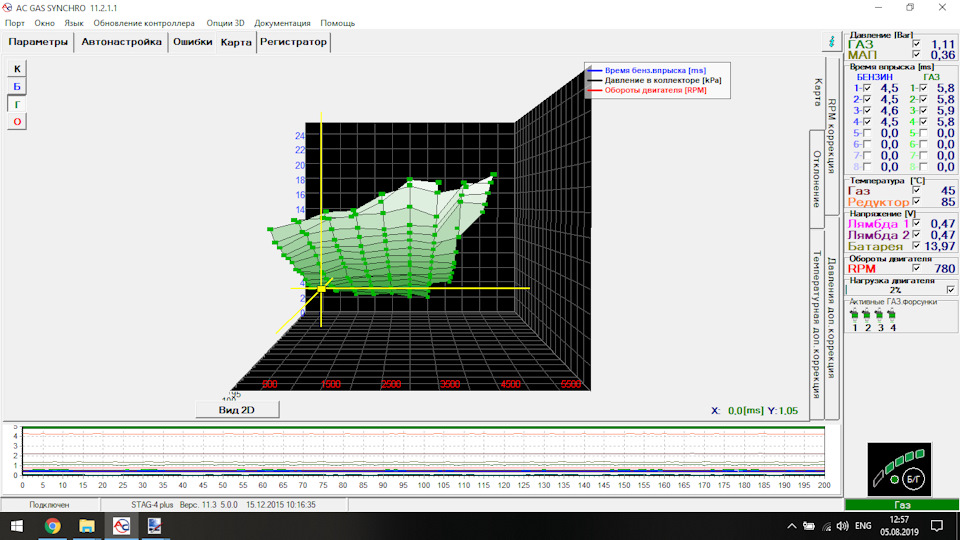Click the green Газ status bar
Viewport: 960px width, 540px height.
point(902,505)
